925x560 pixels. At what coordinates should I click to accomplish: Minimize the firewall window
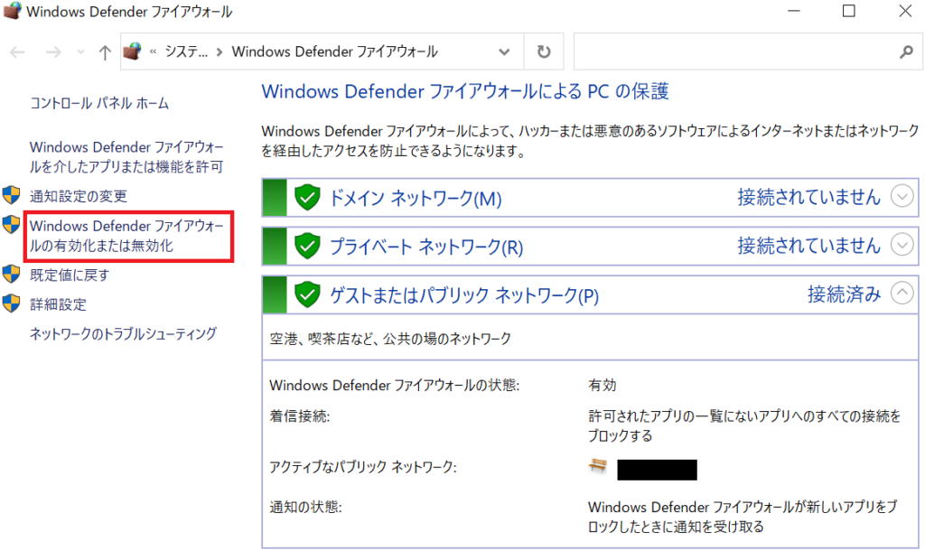794,11
